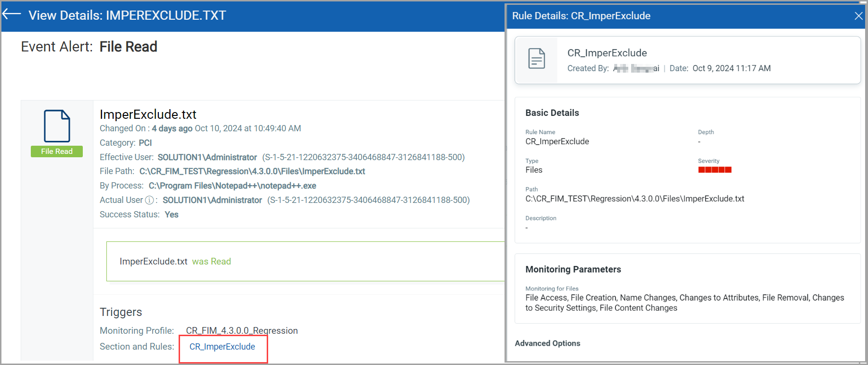Screen dimensions: 868x365
Task: Click the Rule Name value CR_ImperExclude
Action: [557, 141]
